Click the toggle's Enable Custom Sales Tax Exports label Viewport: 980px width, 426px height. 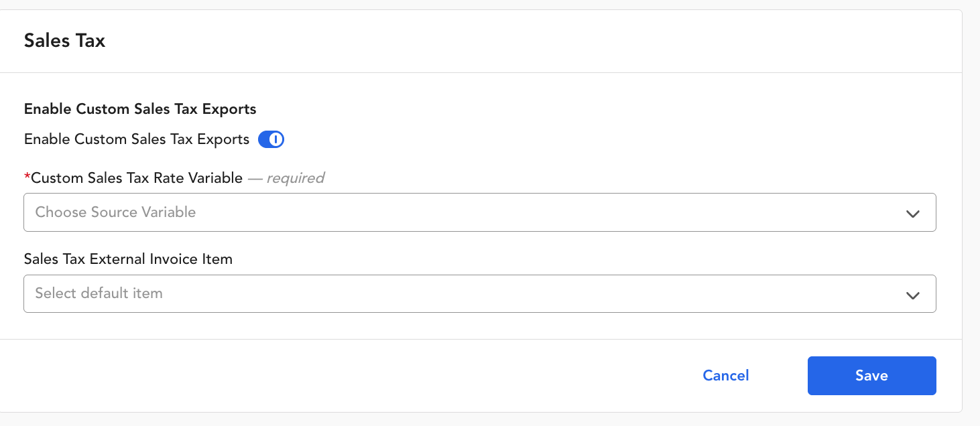tap(137, 139)
